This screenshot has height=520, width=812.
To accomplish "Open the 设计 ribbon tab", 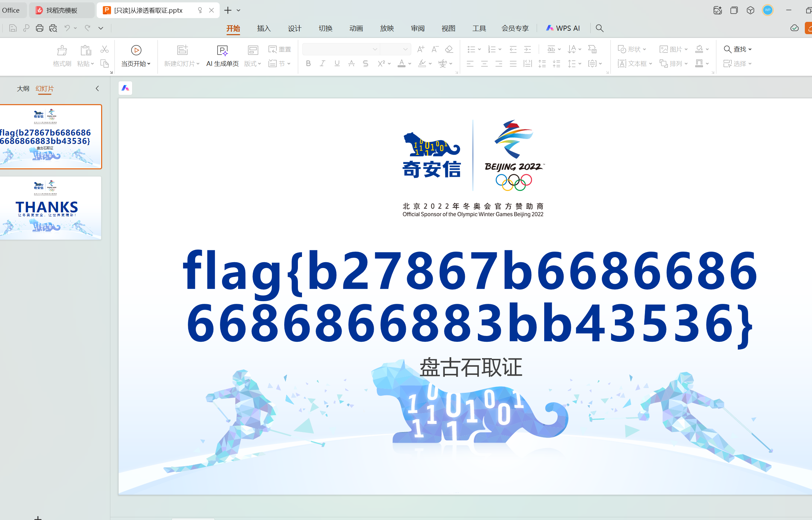I will [x=295, y=28].
